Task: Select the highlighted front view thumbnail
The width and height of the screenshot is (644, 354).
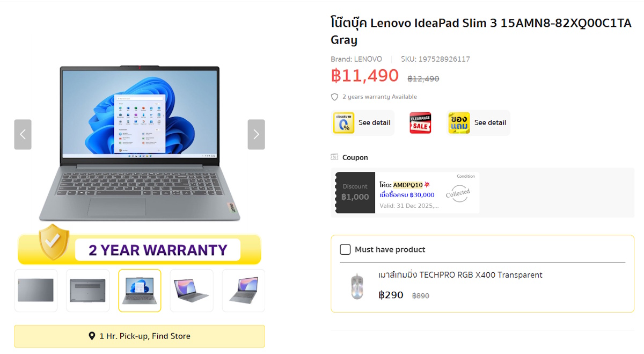Action: click(140, 290)
